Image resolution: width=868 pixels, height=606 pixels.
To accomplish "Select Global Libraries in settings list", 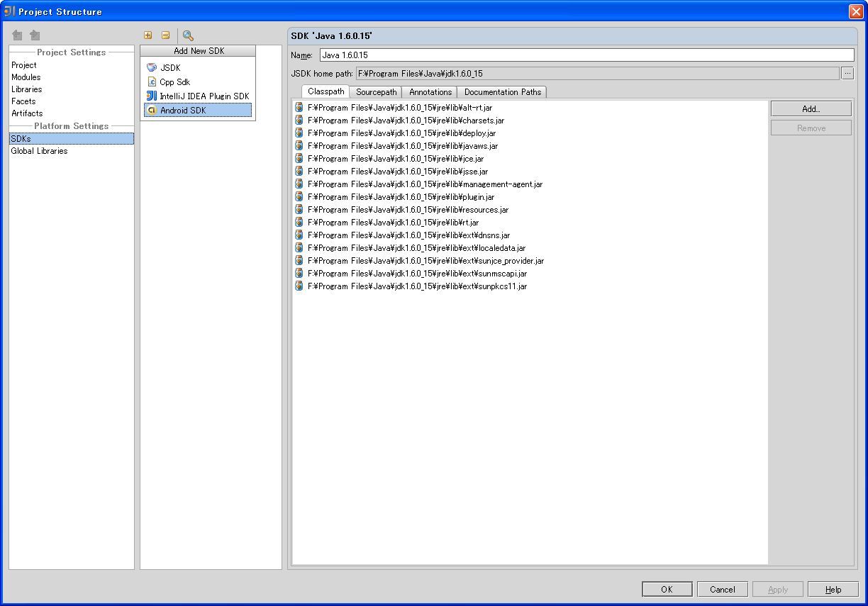I will tap(39, 151).
